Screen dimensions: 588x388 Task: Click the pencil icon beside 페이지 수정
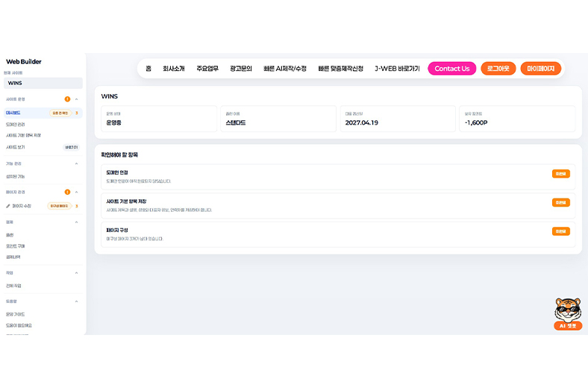(x=7, y=205)
